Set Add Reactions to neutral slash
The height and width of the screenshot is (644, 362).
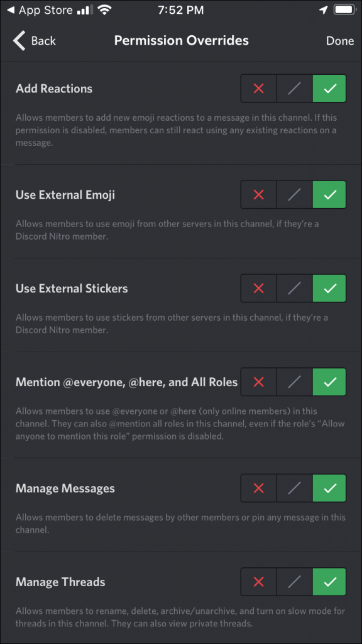point(293,89)
